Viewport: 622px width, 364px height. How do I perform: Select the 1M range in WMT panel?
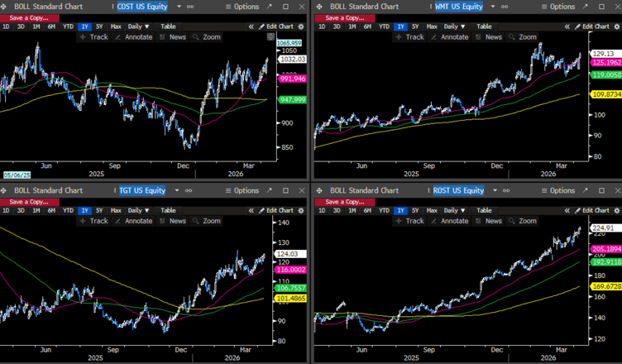pyautogui.click(x=352, y=26)
